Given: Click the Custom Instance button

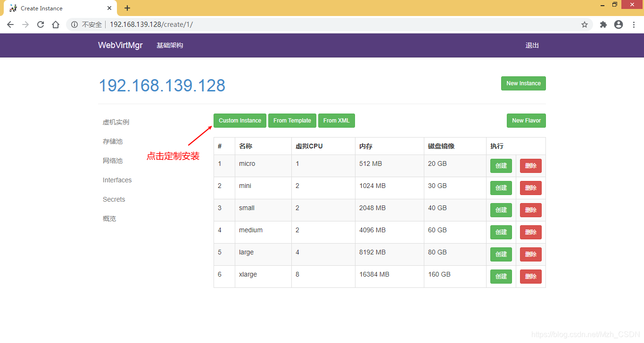Looking at the screenshot, I should [x=240, y=121].
